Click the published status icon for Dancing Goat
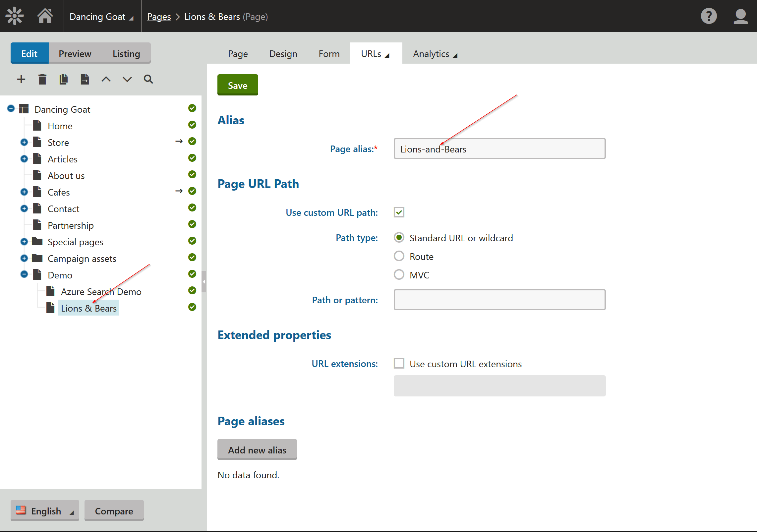The image size is (757, 532). 192,108
